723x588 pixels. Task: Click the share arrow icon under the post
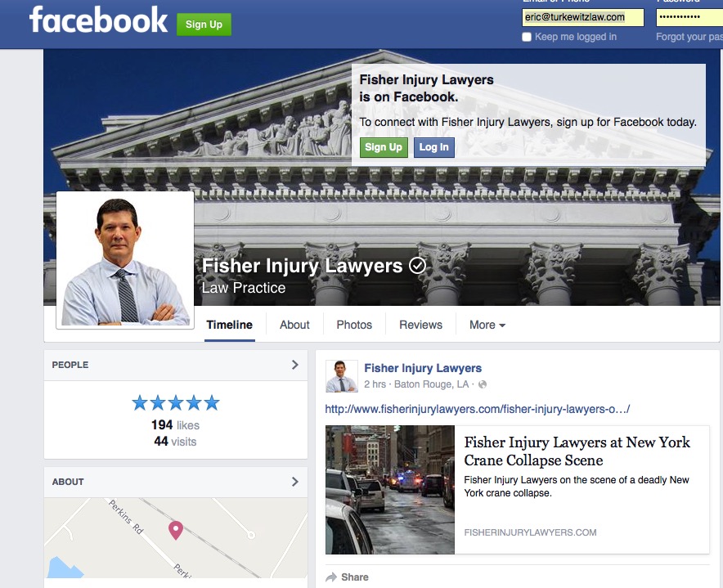click(x=331, y=577)
